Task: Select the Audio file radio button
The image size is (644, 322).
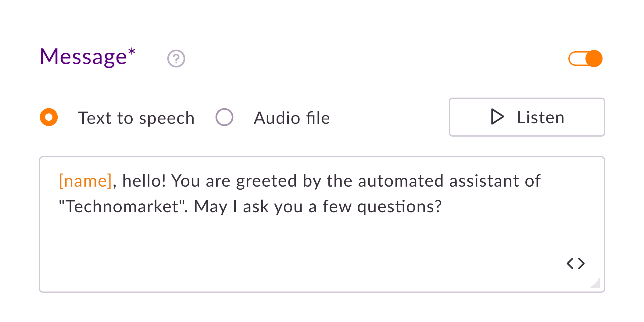Action: tap(224, 117)
